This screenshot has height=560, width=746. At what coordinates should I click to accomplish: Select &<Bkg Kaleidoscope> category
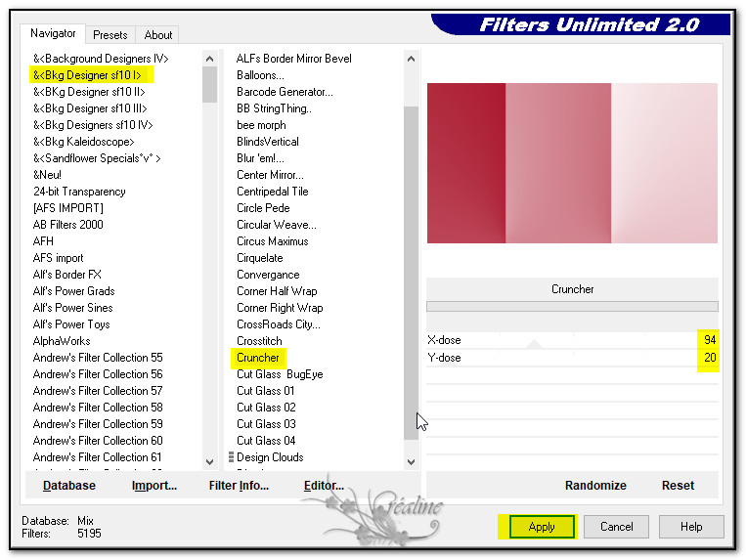(84, 142)
